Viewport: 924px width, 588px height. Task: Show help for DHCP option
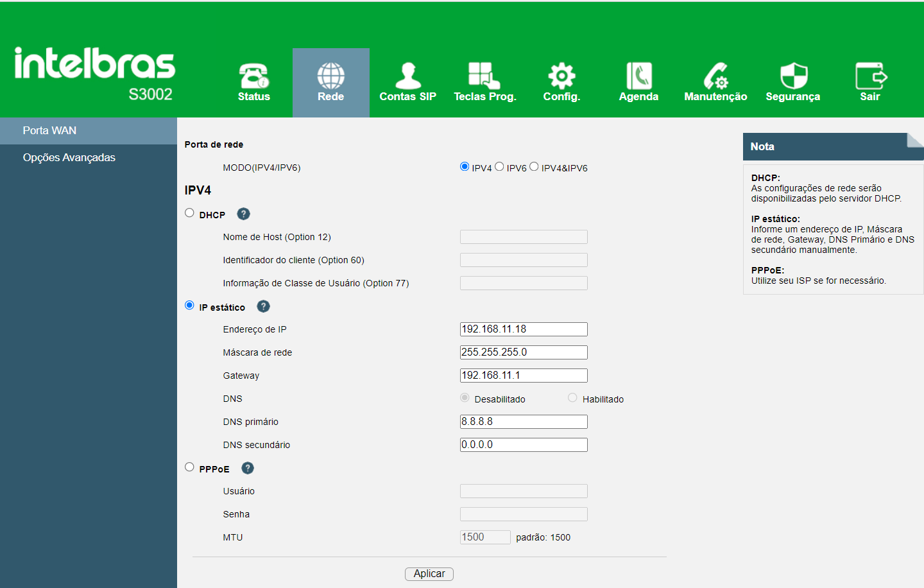[243, 214]
